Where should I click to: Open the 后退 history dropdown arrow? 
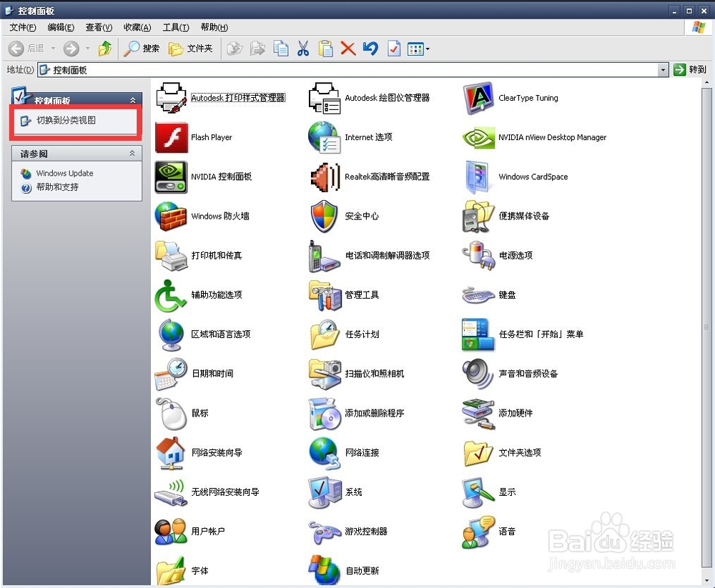(53, 49)
